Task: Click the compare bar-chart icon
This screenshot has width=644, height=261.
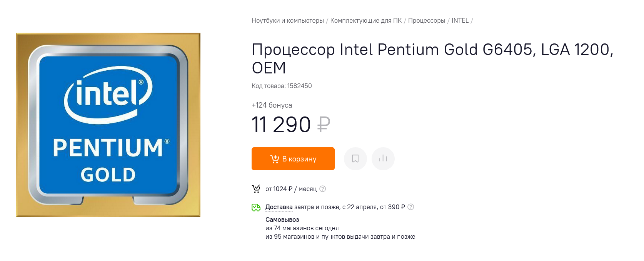Action: 383,159
